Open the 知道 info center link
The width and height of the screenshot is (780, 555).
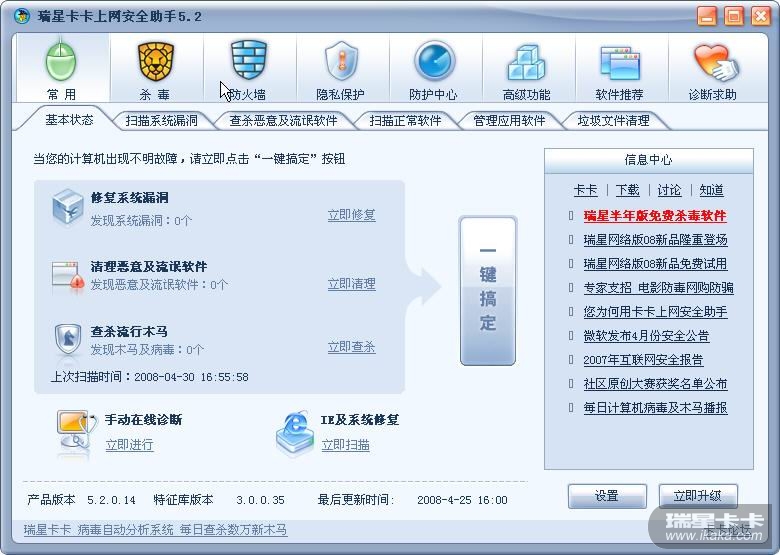click(x=711, y=190)
